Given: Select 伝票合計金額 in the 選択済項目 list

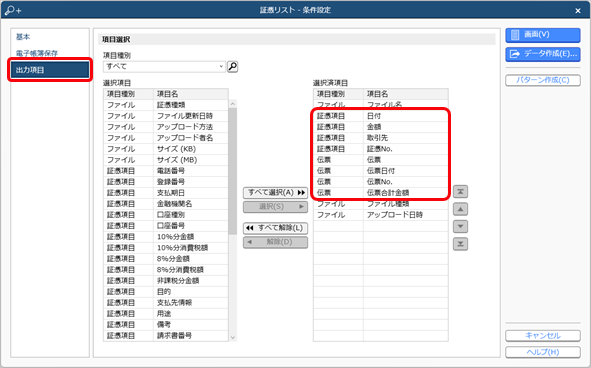Looking at the screenshot, I should coord(381,193).
